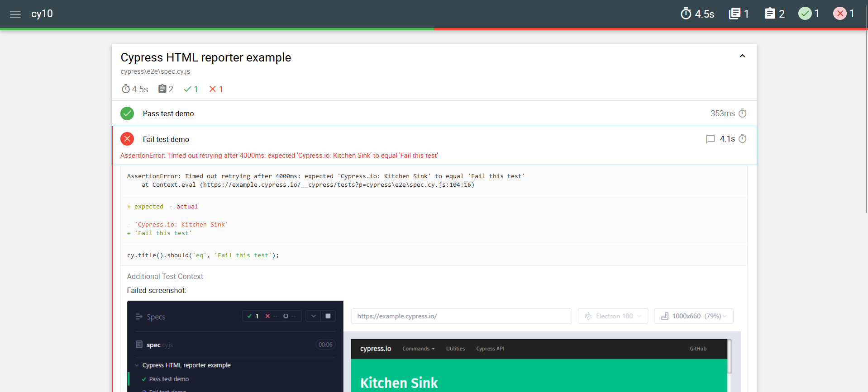Viewport: 868px width, 392px height.
Task: Click red fail icon beside Fail test demo
Action: pos(127,139)
